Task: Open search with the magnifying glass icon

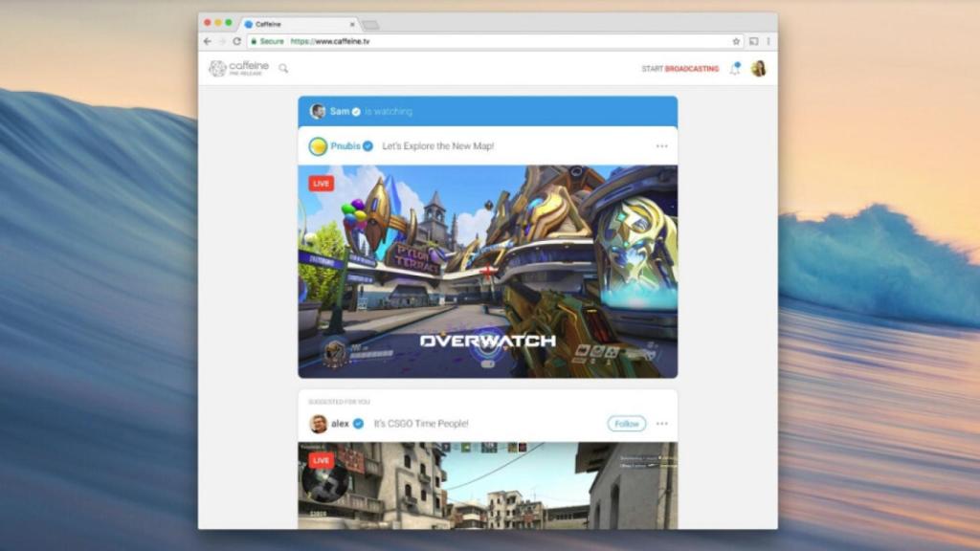Action: [283, 69]
